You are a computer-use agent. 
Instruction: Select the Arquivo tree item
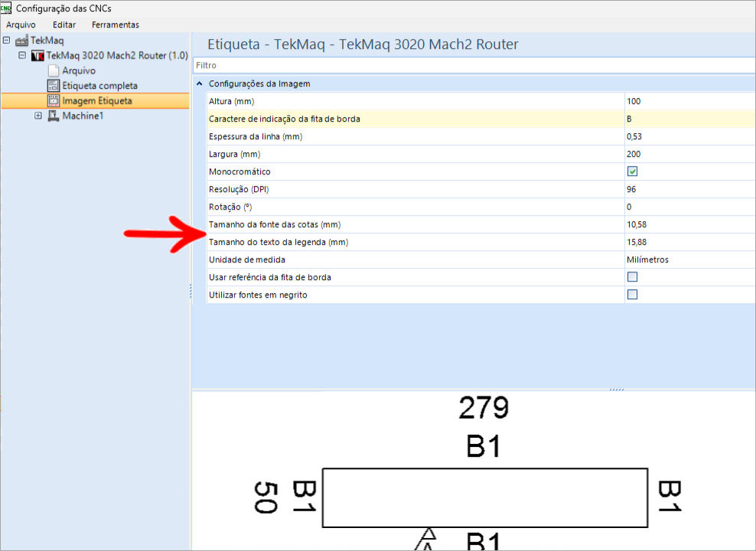pyautogui.click(x=79, y=70)
